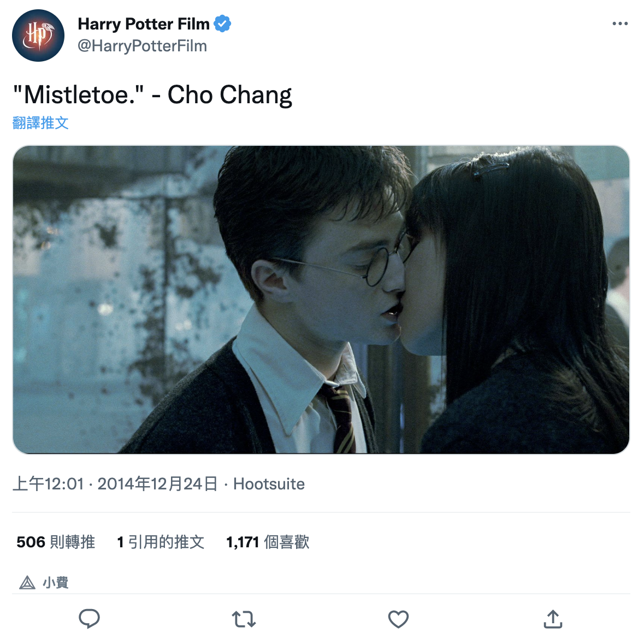View the 1,171 個喜歡 likes list

click(x=267, y=542)
